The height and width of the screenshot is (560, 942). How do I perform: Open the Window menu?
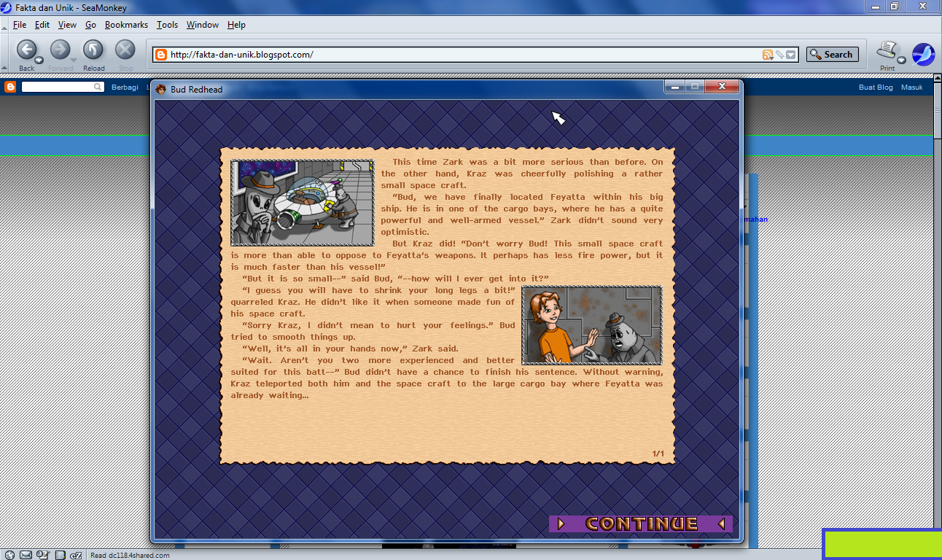tap(203, 25)
